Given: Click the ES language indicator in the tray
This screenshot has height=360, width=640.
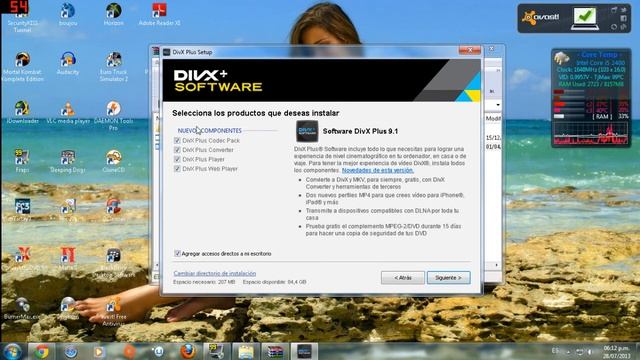Looking at the screenshot, I should (555, 351).
